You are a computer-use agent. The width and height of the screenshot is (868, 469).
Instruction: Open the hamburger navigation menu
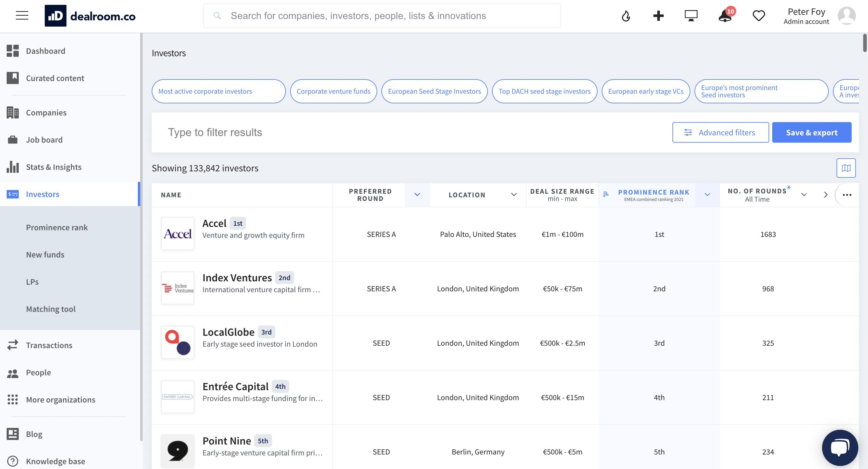click(21, 15)
